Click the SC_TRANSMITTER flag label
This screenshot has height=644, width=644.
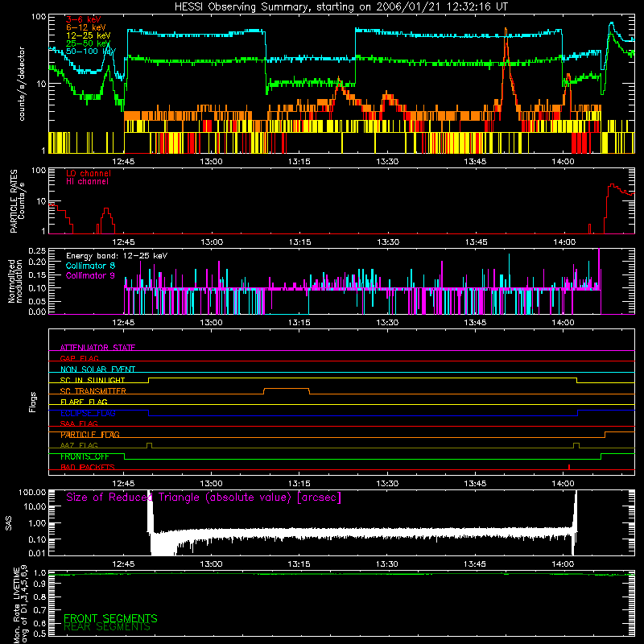pos(93,391)
